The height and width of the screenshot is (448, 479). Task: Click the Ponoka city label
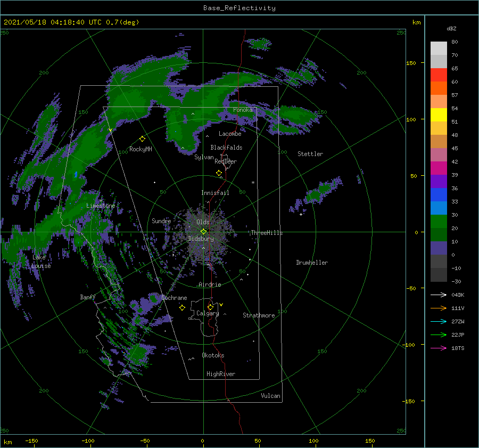point(243,110)
